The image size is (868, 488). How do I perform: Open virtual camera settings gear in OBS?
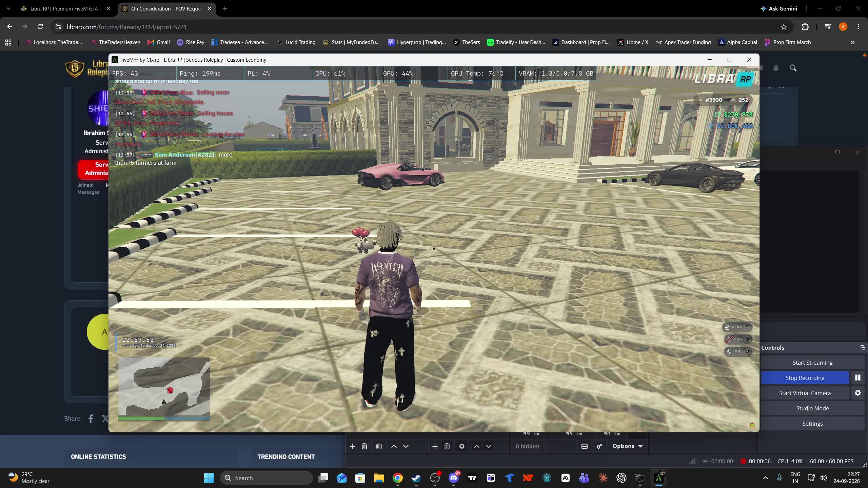click(x=858, y=393)
